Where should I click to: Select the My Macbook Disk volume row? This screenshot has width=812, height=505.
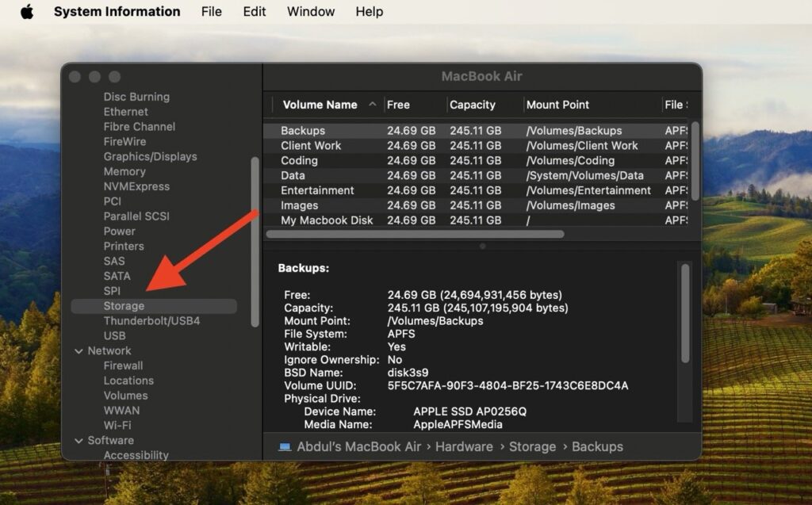[x=327, y=220]
